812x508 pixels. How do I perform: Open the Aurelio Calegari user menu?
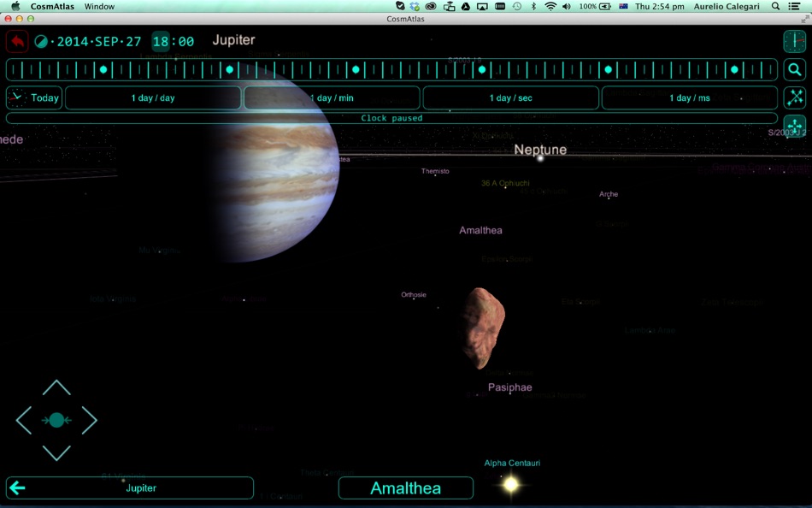coord(727,6)
